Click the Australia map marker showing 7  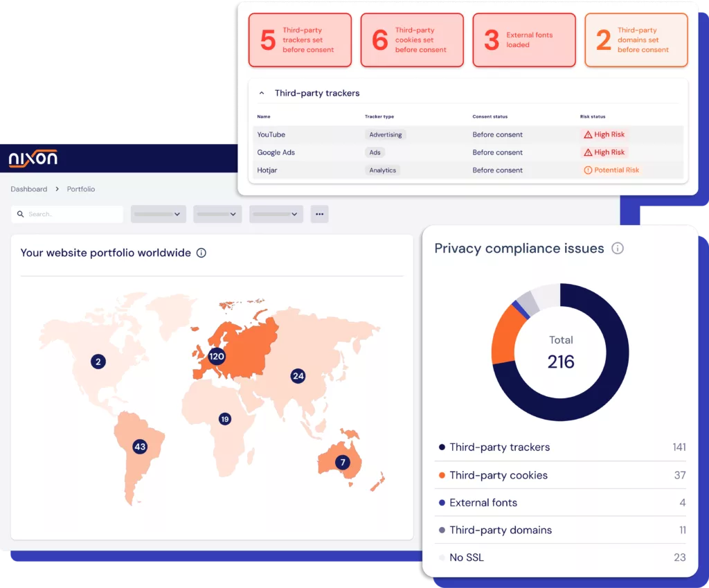342,462
